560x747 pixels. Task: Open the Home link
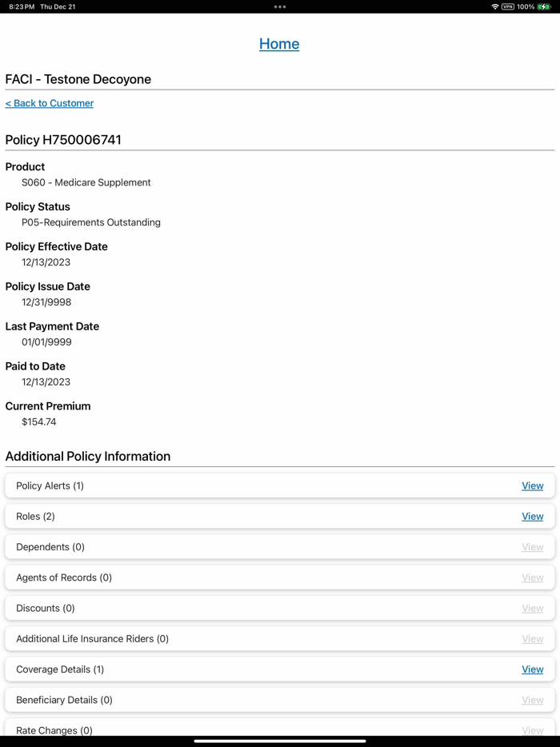pyautogui.click(x=279, y=44)
